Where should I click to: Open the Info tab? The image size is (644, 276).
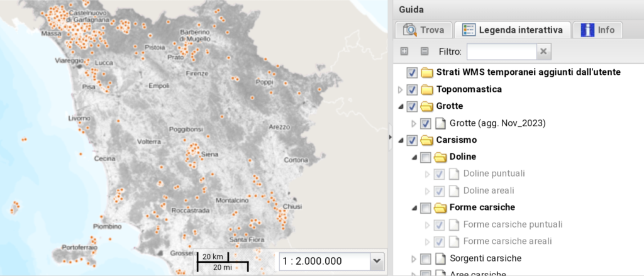[597, 30]
